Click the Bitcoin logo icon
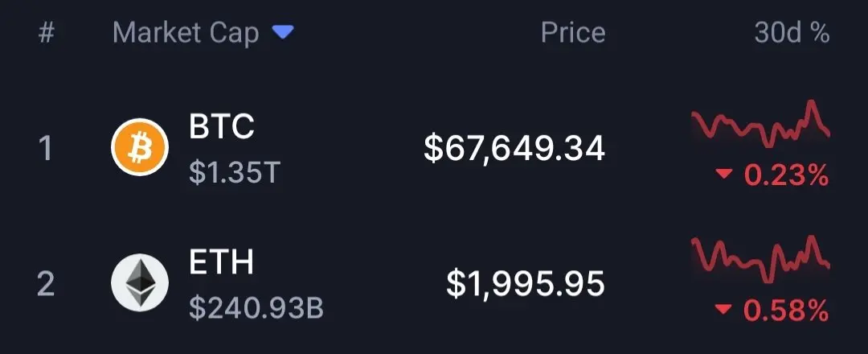 (x=139, y=147)
